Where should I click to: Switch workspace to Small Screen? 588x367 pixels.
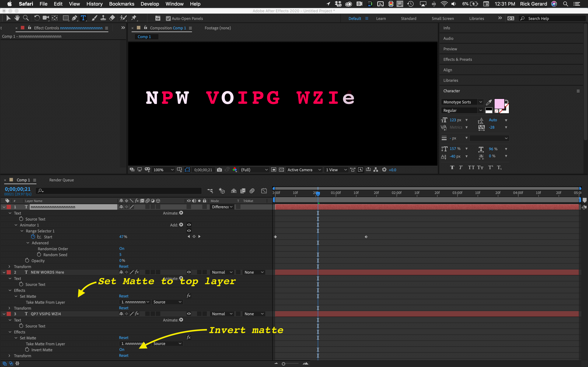[x=443, y=18]
